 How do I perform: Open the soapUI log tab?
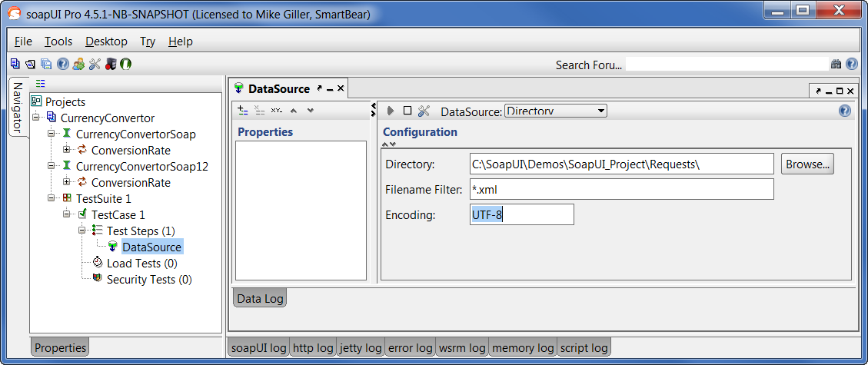point(259,348)
